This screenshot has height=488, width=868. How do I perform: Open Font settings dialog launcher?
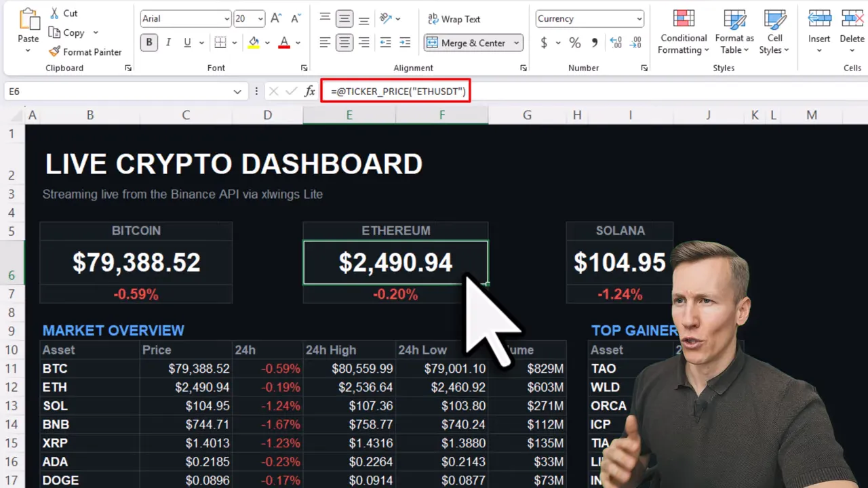[x=304, y=68]
